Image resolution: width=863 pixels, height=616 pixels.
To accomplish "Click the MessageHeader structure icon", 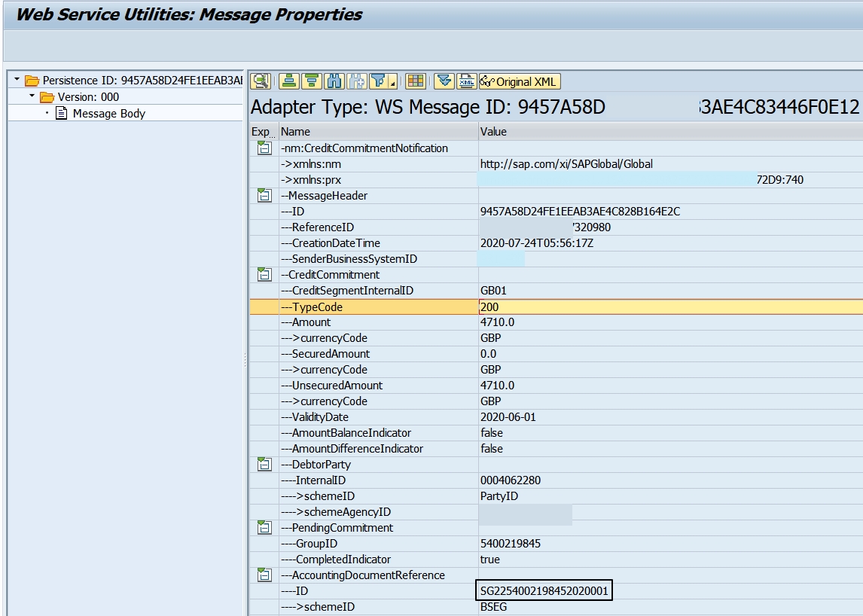I will click(x=262, y=195).
